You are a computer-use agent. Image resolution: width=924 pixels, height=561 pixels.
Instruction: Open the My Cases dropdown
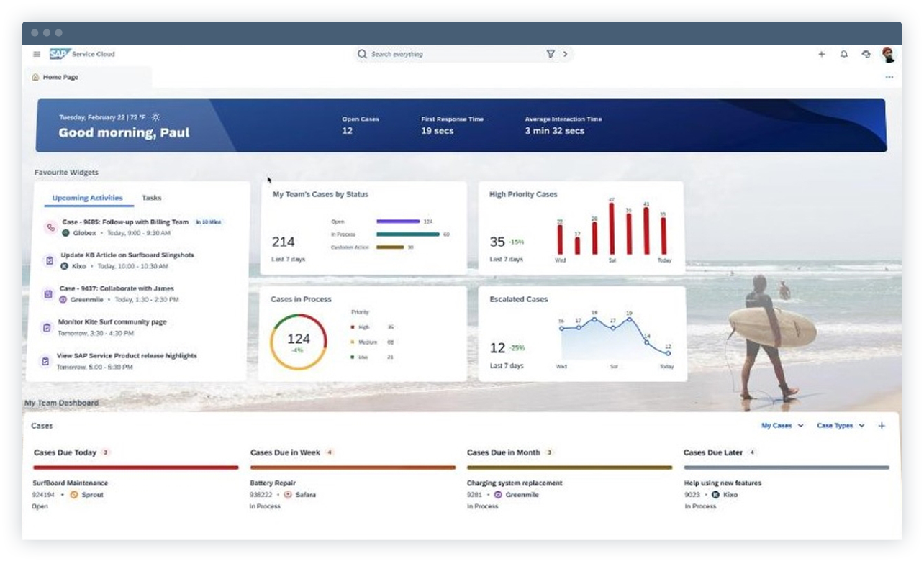[782, 425]
